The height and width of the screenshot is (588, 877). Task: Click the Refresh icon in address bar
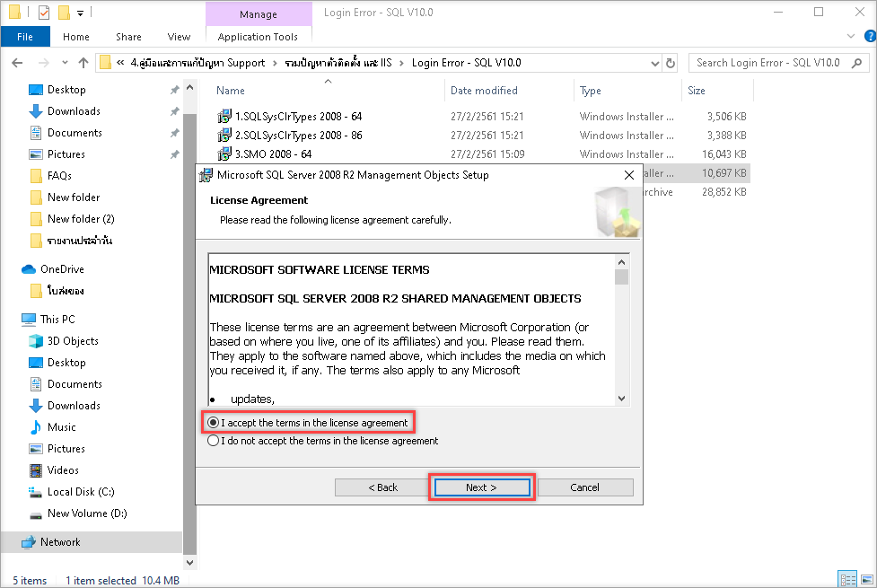(x=671, y=63)
